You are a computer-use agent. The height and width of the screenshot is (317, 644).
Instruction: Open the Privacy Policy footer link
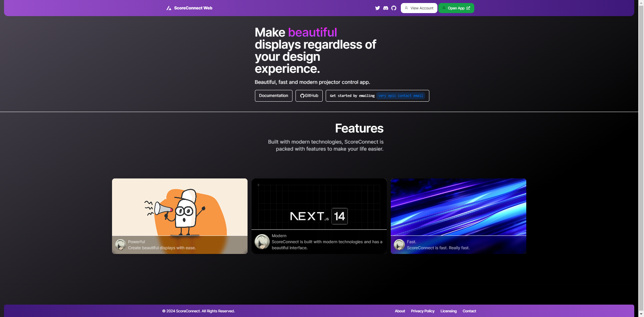pyautogui.click(x=423, y=311)
